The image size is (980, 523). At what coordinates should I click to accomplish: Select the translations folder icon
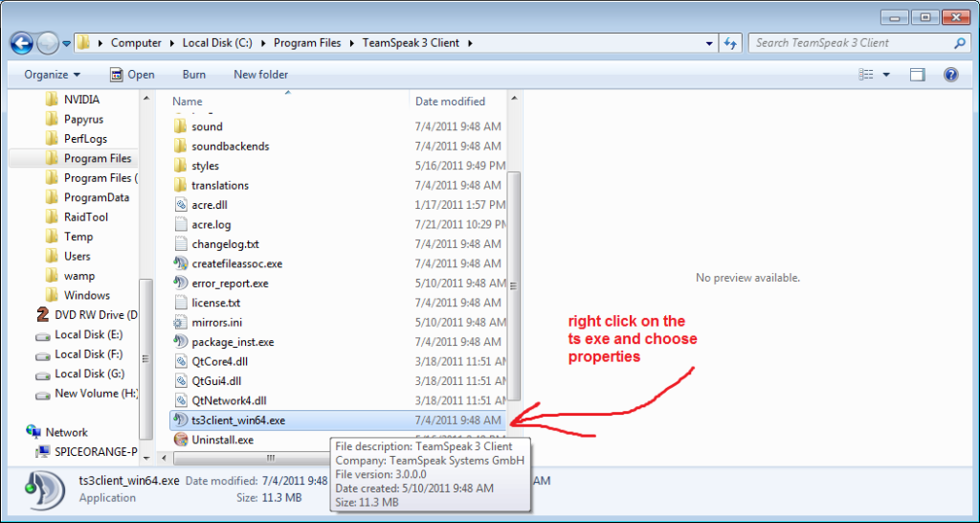coord(180,185)
